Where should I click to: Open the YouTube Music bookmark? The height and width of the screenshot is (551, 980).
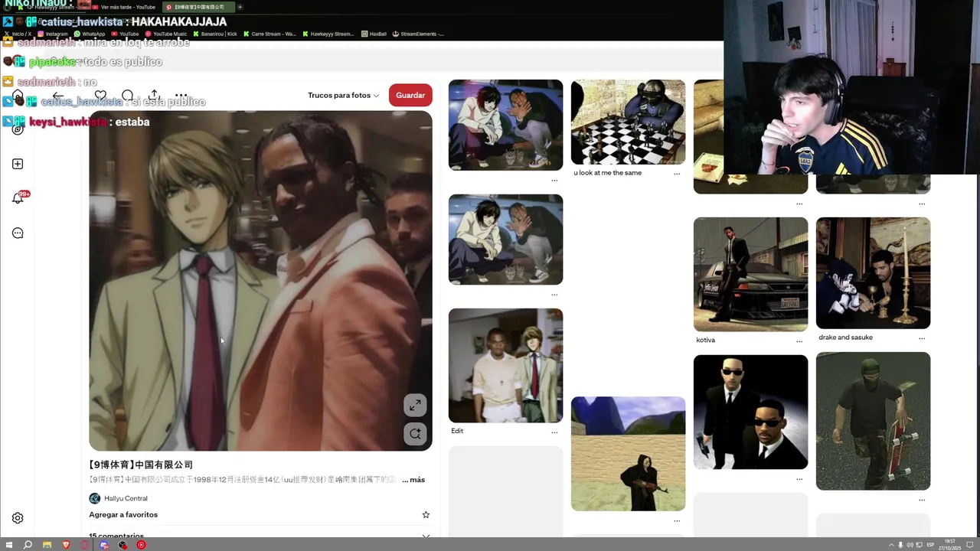pyautogui.click(x=165, y=34)
